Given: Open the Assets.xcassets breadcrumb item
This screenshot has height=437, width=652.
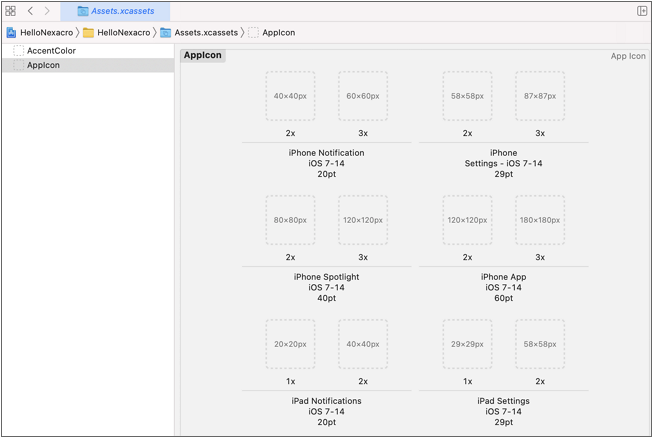Looking at the screenshot, I should [x=205, y=33].
